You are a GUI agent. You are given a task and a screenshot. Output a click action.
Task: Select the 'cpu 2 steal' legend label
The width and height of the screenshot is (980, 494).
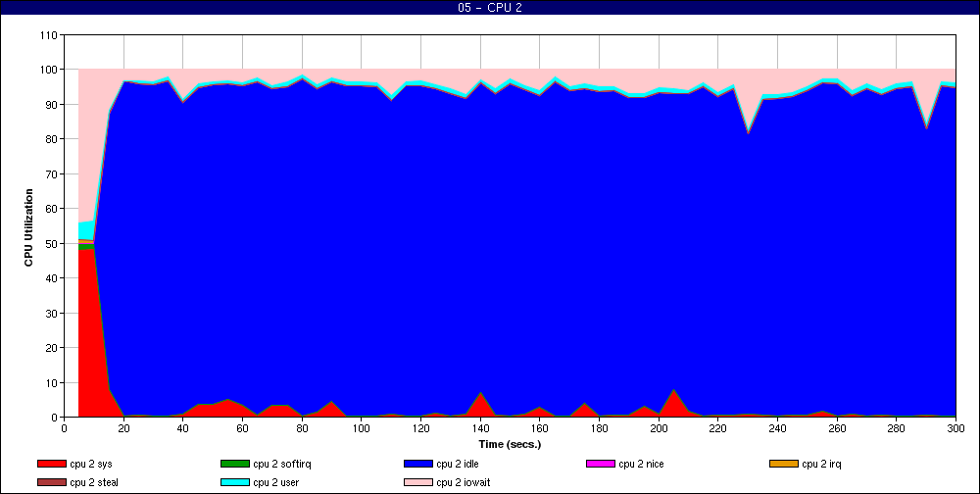[x=94, y=483]
